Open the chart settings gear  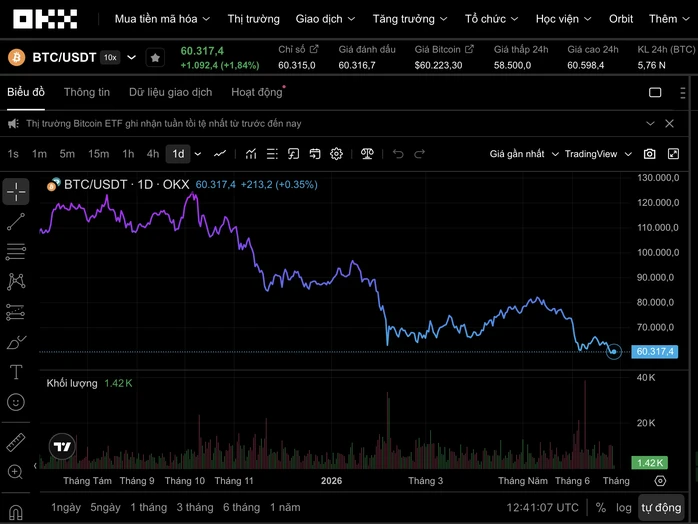point(336,154)
